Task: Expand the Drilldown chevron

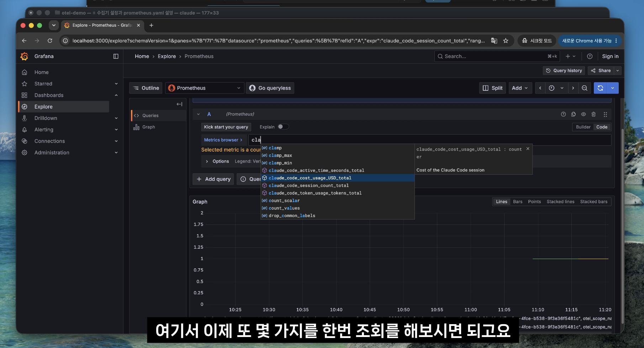Action: [x=116, y=118]
